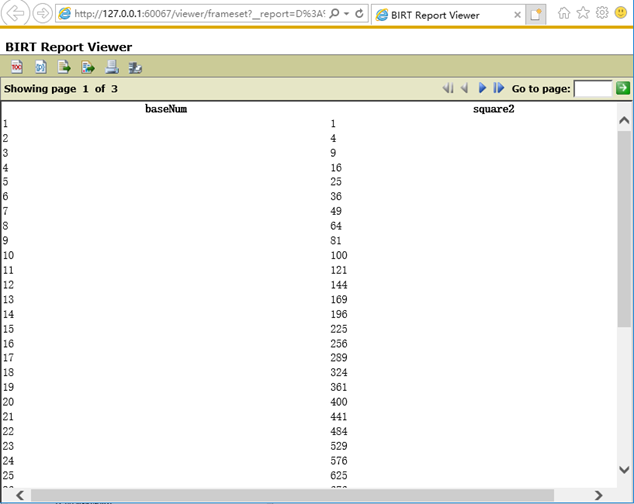Open the export report icon

(x=88, y=67)
